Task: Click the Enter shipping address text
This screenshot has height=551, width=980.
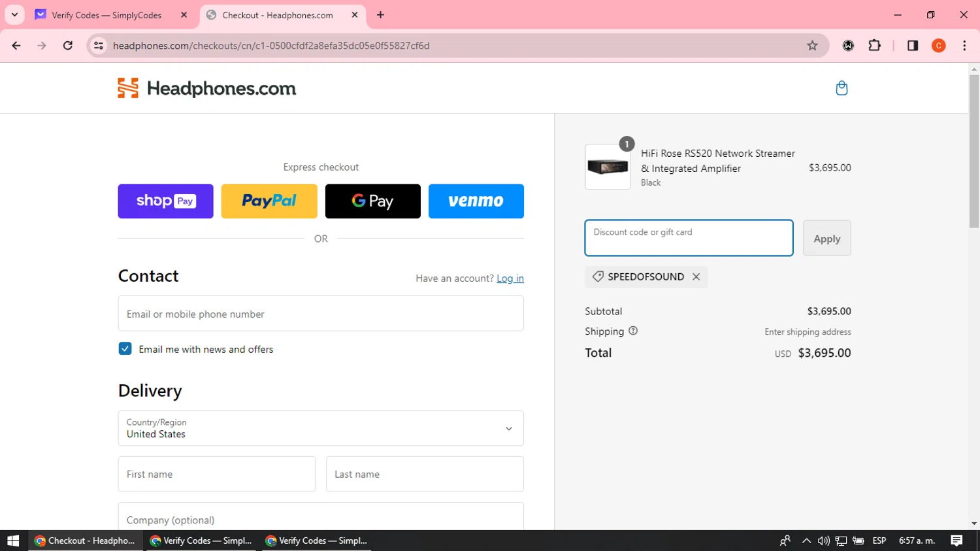Action: 808,332
